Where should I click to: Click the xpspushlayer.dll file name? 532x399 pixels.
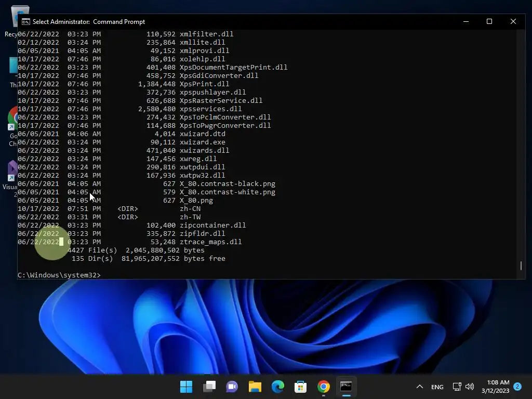tap(212, 92)
